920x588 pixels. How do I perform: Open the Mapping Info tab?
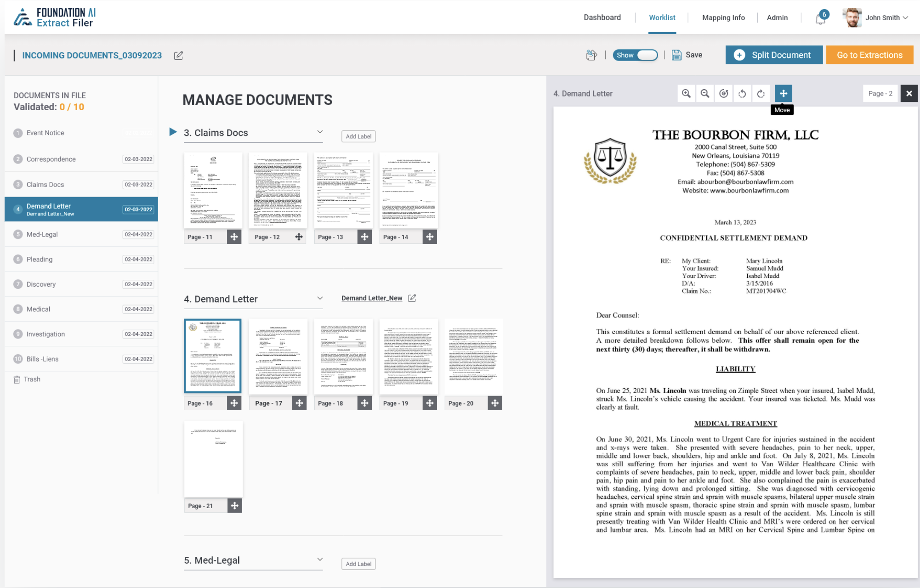pyautogui.click(x=723, y=17)
